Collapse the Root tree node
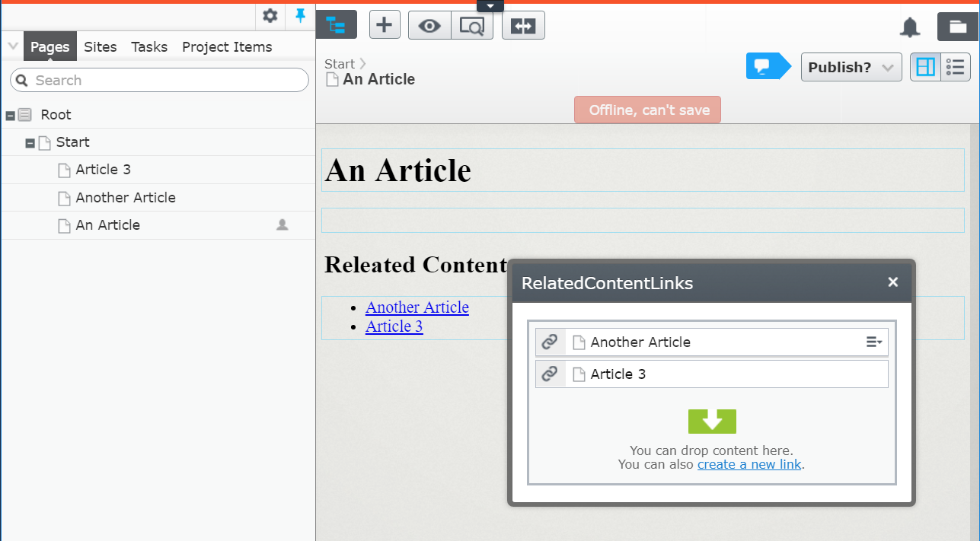 click(11, 116)
